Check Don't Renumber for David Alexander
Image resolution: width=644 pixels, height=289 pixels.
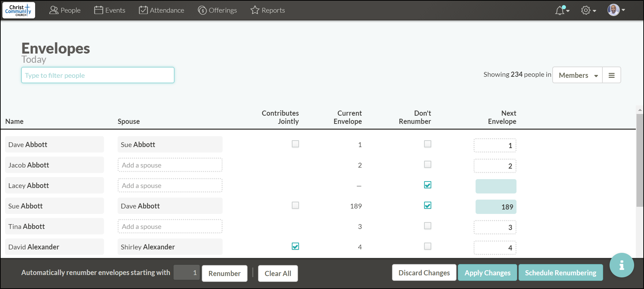click(x=428, y=246)
